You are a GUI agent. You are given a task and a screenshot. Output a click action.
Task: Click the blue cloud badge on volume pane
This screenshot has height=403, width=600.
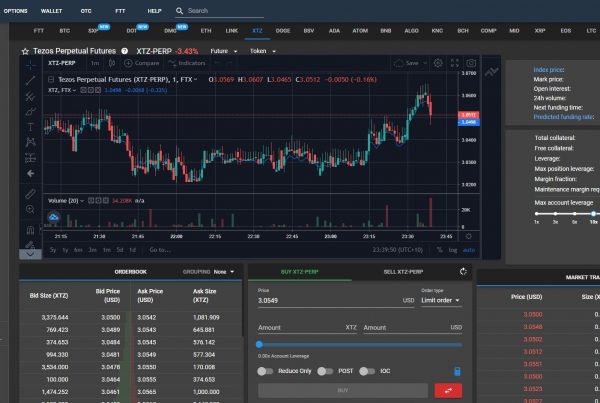tap(54, 217)
